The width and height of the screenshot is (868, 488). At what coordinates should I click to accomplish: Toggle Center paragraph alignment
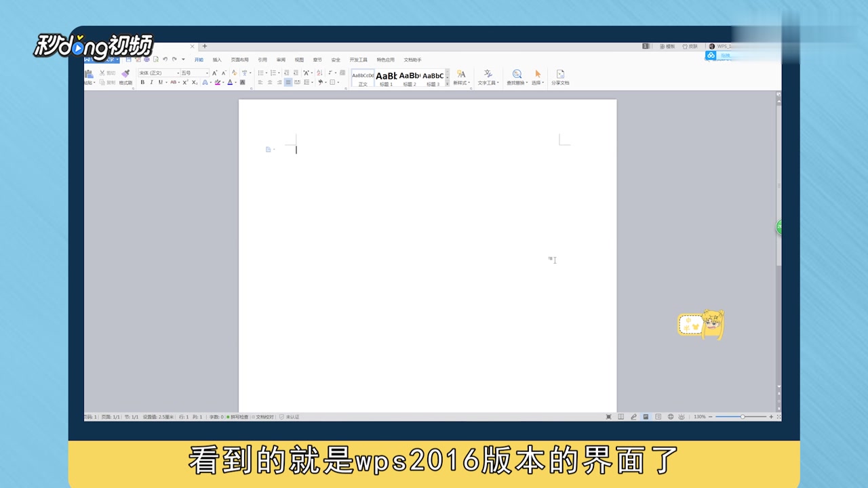[x=270, y=82]
